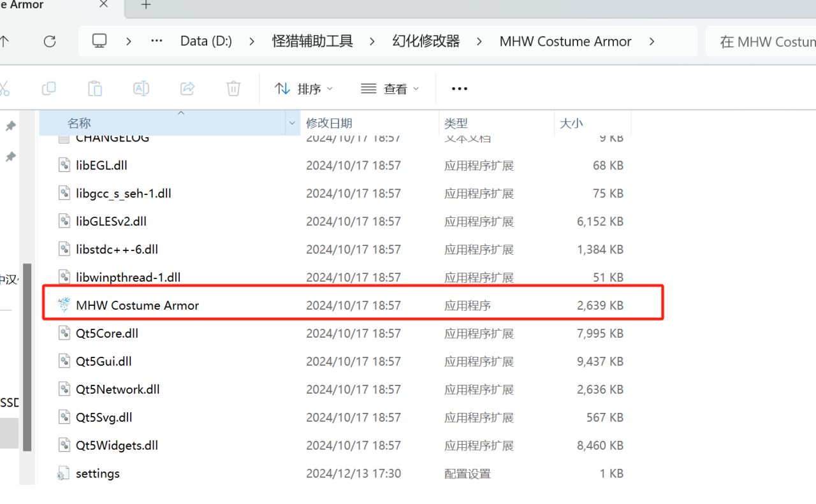This screenshot has width=816, height=504.
Task: Select the Qt5Core.dll file icon
Action: tap(64, 333)
